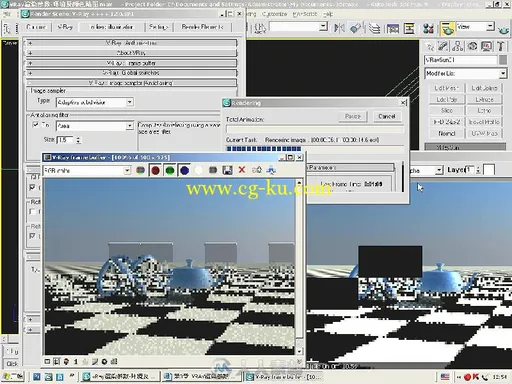Expand V-Ray Frame buffer rollout

[132, 63]
